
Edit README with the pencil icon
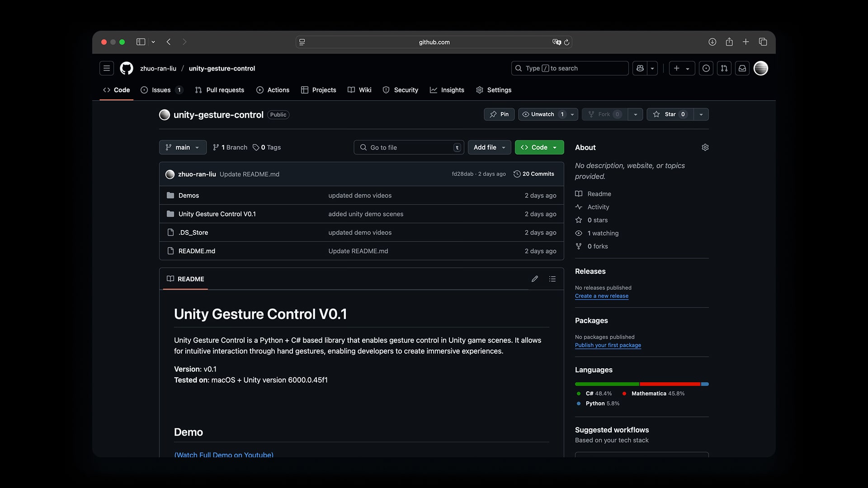[x=535, y=279]
